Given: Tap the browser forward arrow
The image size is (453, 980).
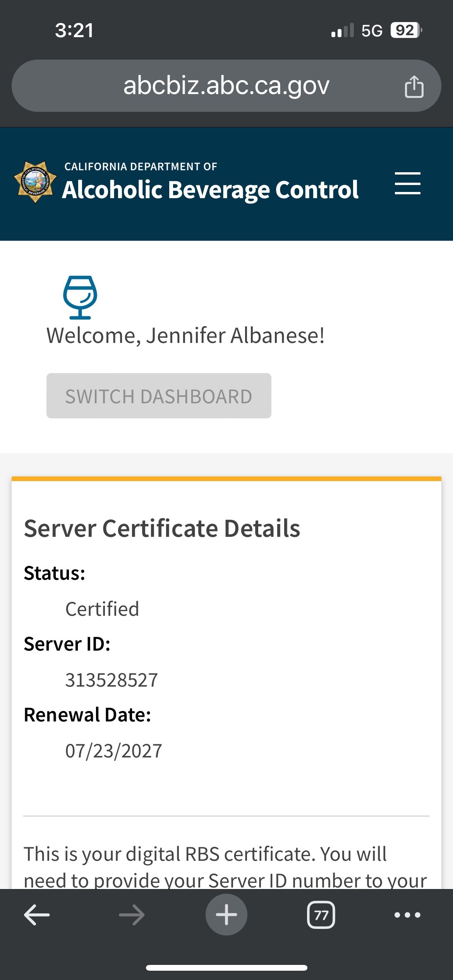Looking at the screenshot, I should click(x=132, y=915).
